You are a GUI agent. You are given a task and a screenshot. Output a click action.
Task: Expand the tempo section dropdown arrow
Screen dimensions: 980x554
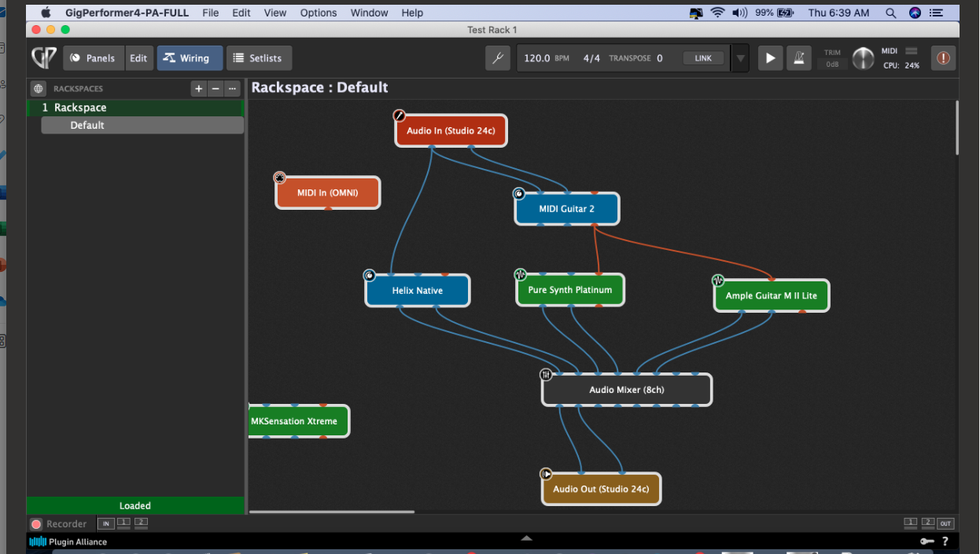pyautogui.click(x=740, y=58)
